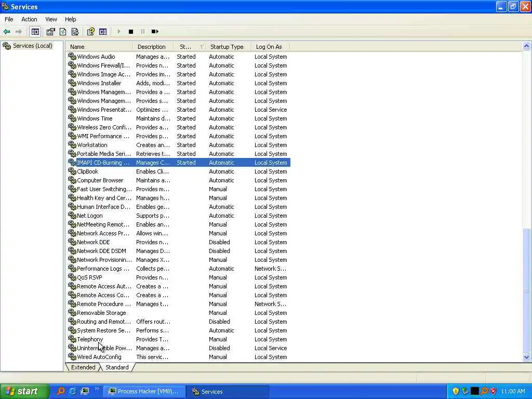Select Windows Firewall/I... service

(x=103, y=65)
